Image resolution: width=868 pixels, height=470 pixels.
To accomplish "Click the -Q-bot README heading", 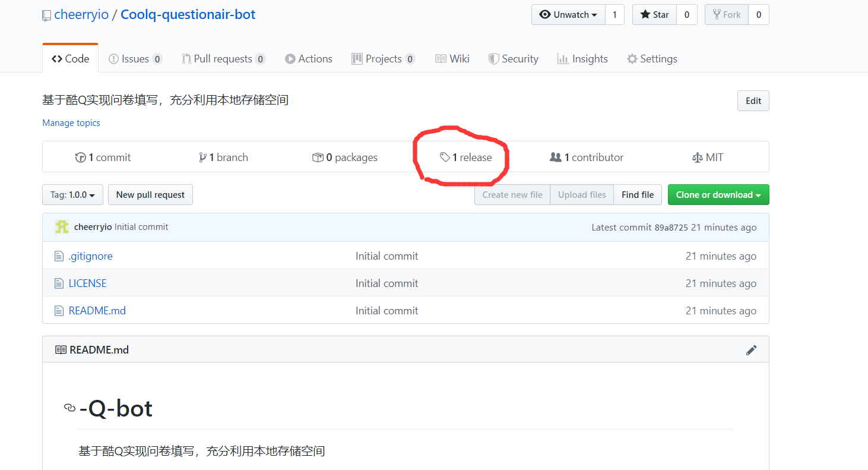I will point(116,408).
